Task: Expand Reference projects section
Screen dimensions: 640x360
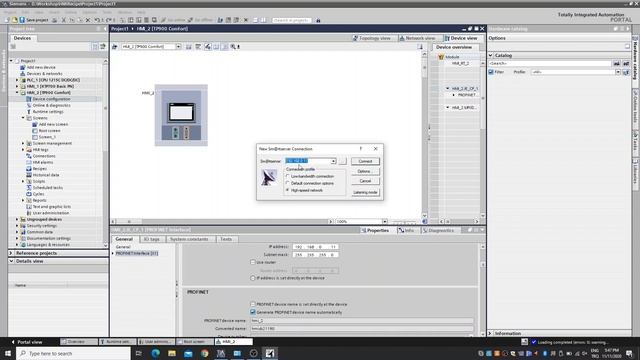Action: coord(11,253)
